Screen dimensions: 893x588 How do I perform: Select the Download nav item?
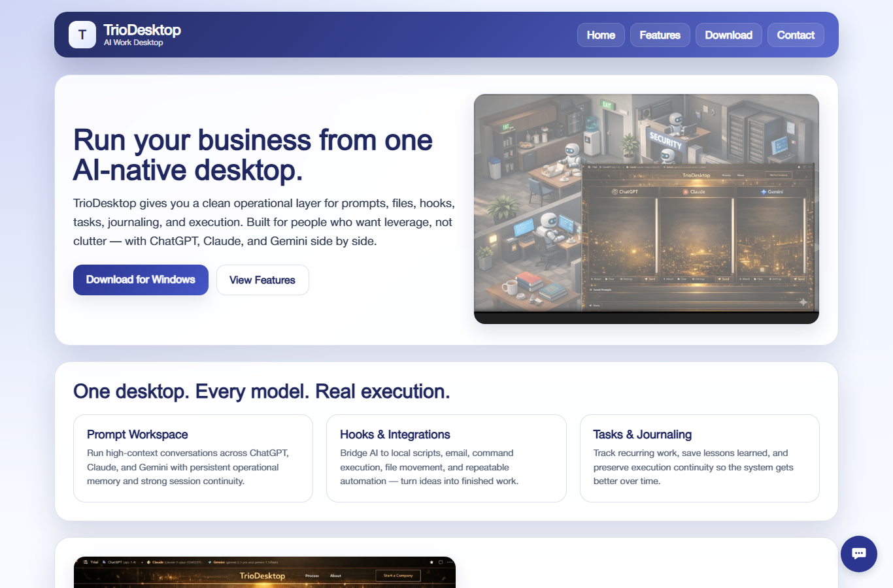[728, 35]
